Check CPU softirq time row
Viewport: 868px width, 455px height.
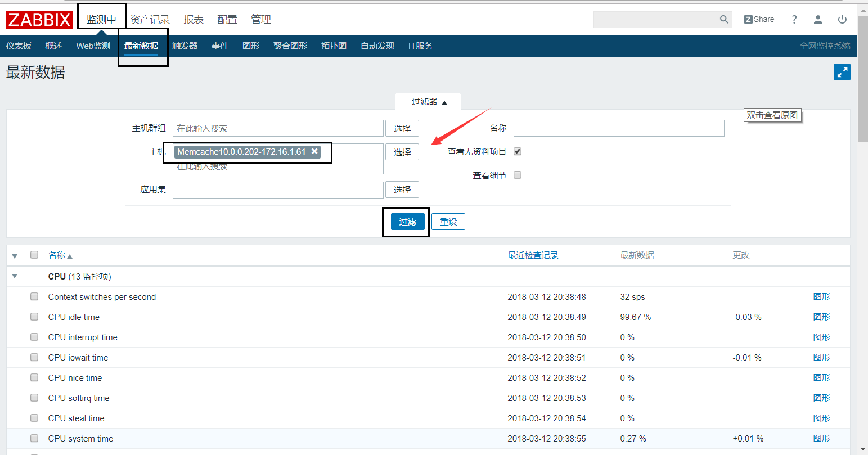(x=34, y=398)
